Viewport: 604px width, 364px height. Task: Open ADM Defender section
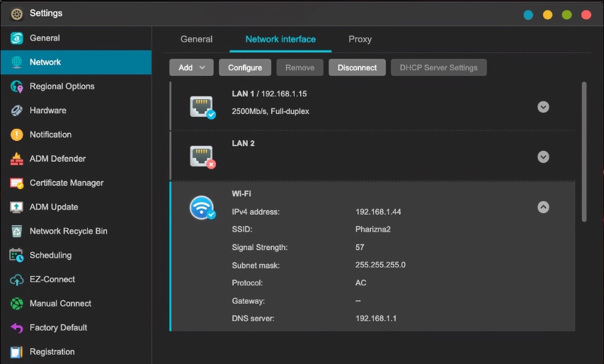[76, 159]
